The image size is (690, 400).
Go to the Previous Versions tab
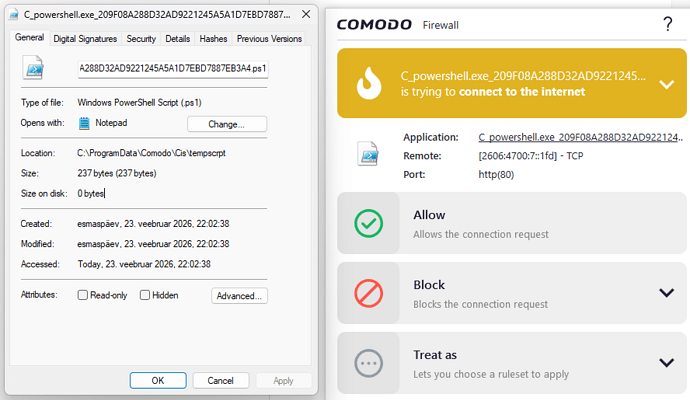click(x=268, y=39)
